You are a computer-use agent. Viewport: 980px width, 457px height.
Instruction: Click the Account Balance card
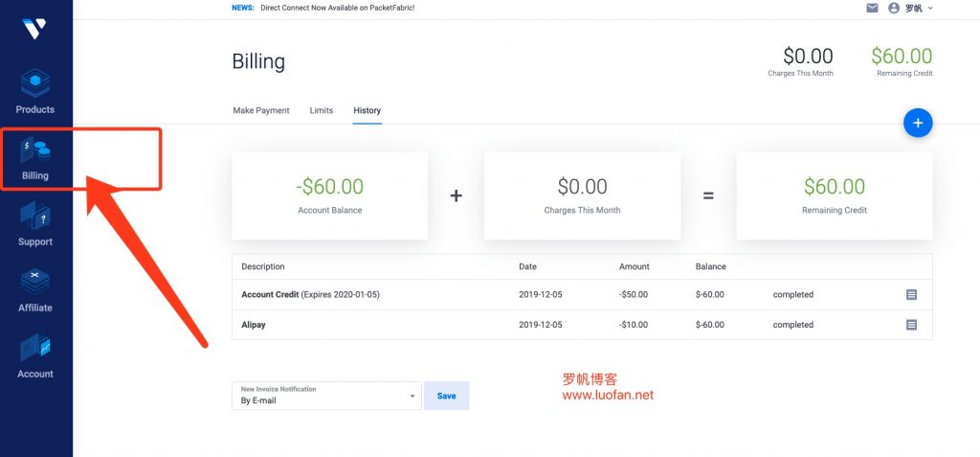[x=330, y=194]
